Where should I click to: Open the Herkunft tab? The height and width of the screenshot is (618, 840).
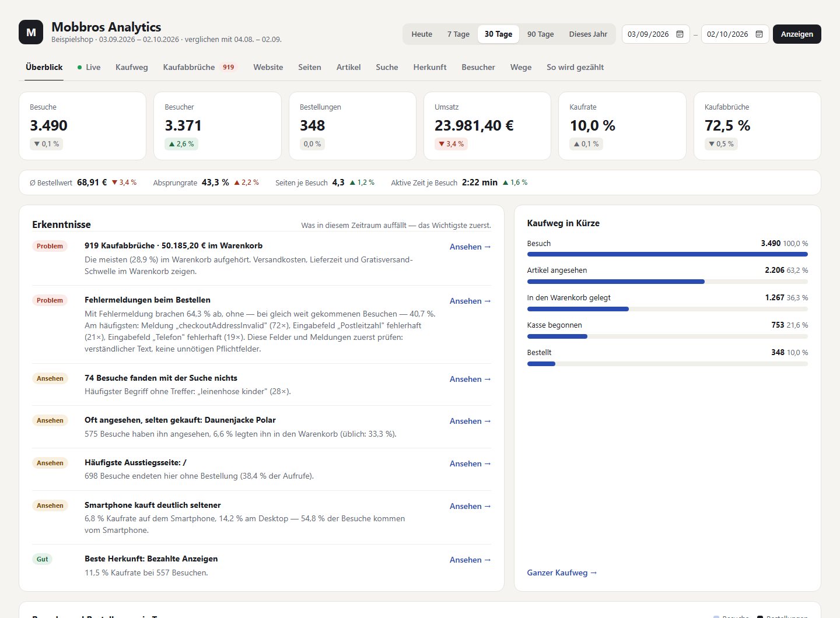(x=430, y=67)
